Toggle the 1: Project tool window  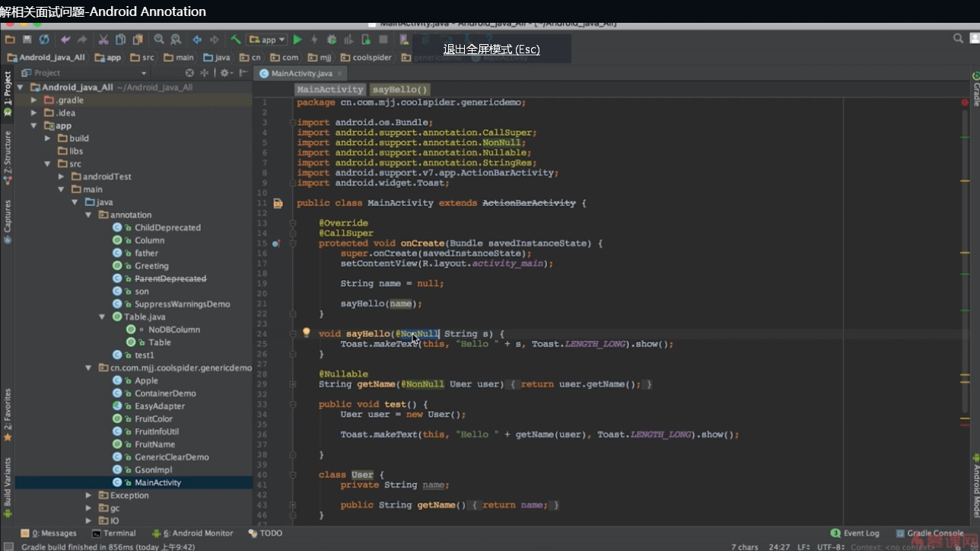[x=8, y=89]
